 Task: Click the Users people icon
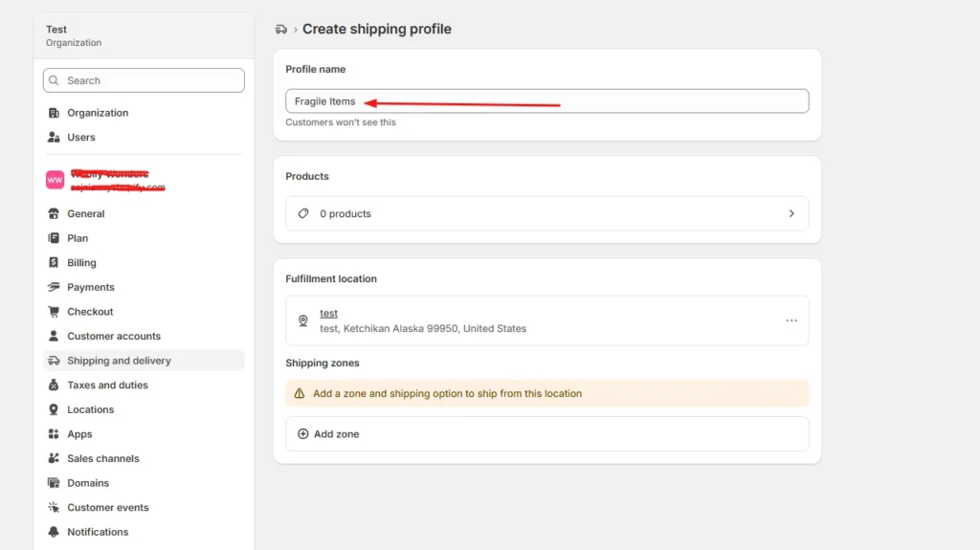click(x=54, y=138)
